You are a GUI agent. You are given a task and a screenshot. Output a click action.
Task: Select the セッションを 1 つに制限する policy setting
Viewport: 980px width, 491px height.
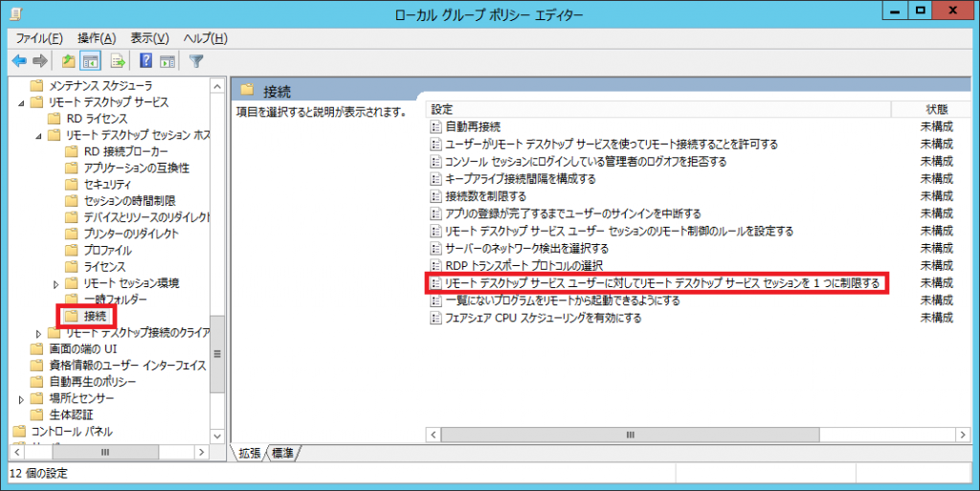click(662, 283)
